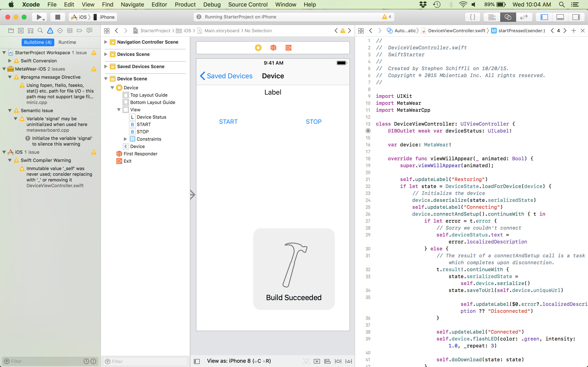Select the Debug menu in the menu bar
This screenshot has height=367, width=588.
pyautogui.click(x=212, y=5)
